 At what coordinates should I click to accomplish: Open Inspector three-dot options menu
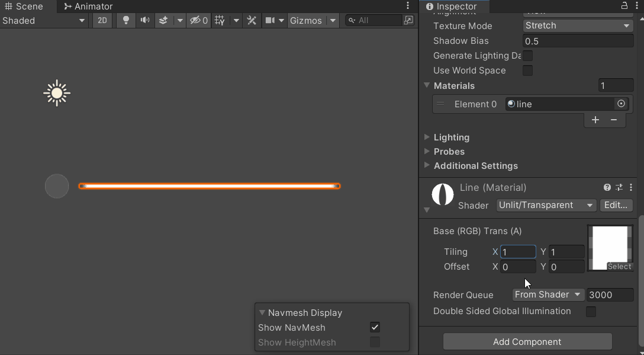tap(638, 6)
